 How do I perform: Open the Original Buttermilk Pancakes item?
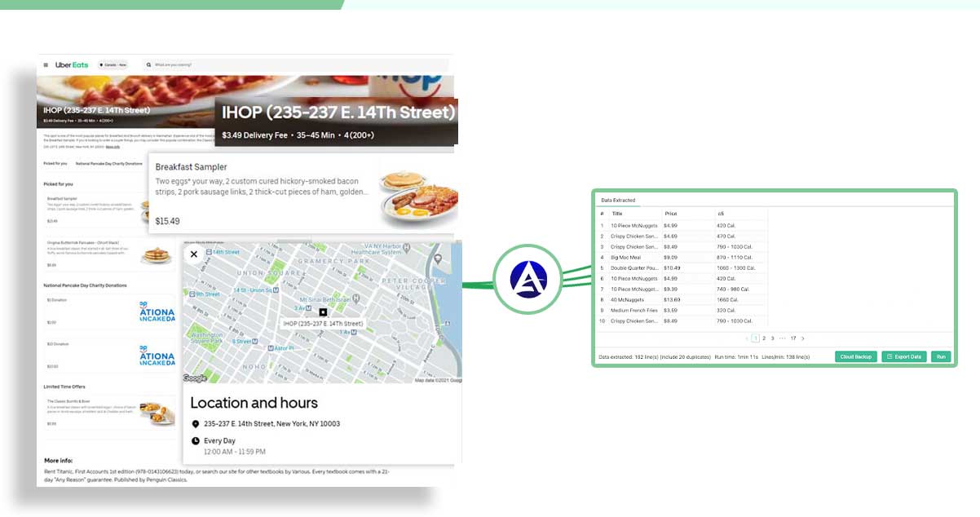(x=110, y=254)
